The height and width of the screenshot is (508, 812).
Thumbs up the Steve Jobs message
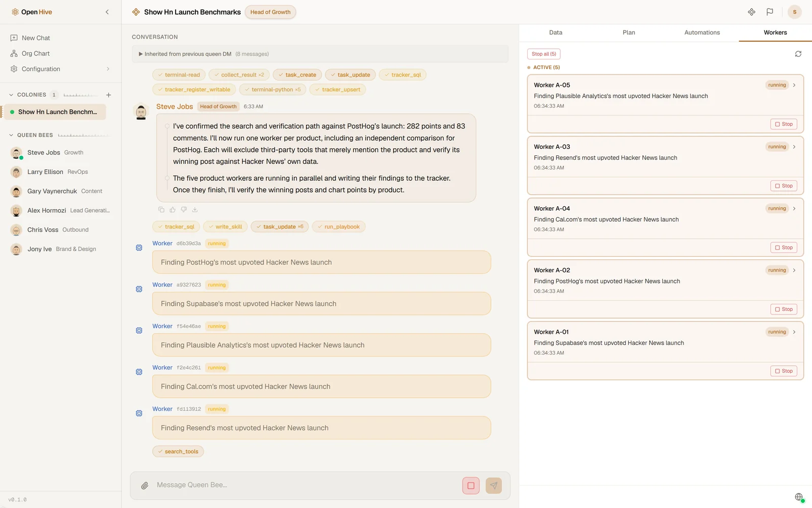pos(173,209)
